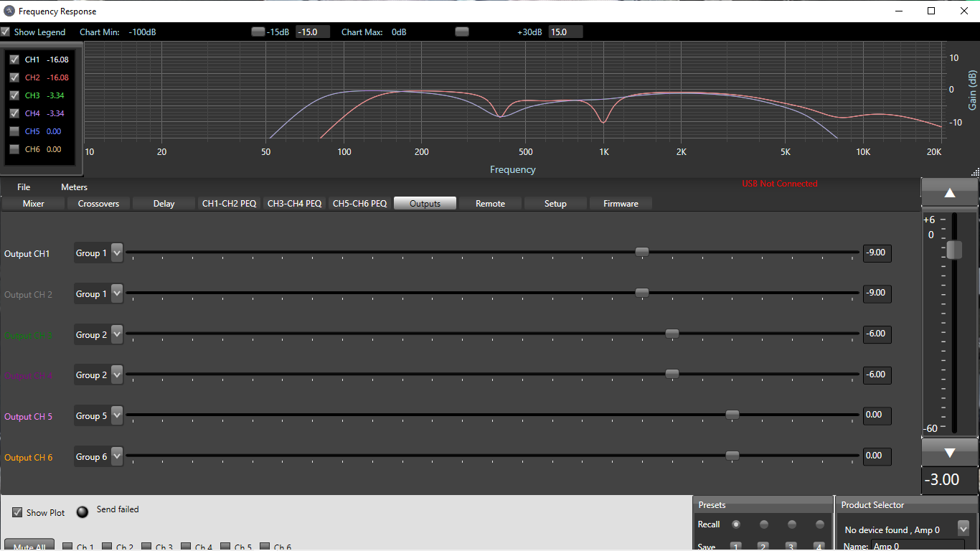Open the CH1-CH2 PEQ tab
This screenshot has width=980, height=551.
(229, 204)
